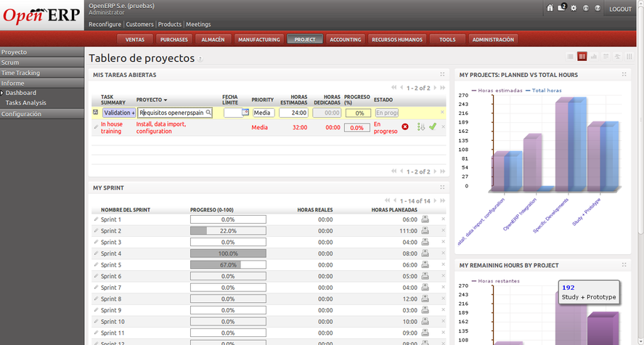
Task: Toggle My Remaining Hours panel handle
Action: (624, 265)
